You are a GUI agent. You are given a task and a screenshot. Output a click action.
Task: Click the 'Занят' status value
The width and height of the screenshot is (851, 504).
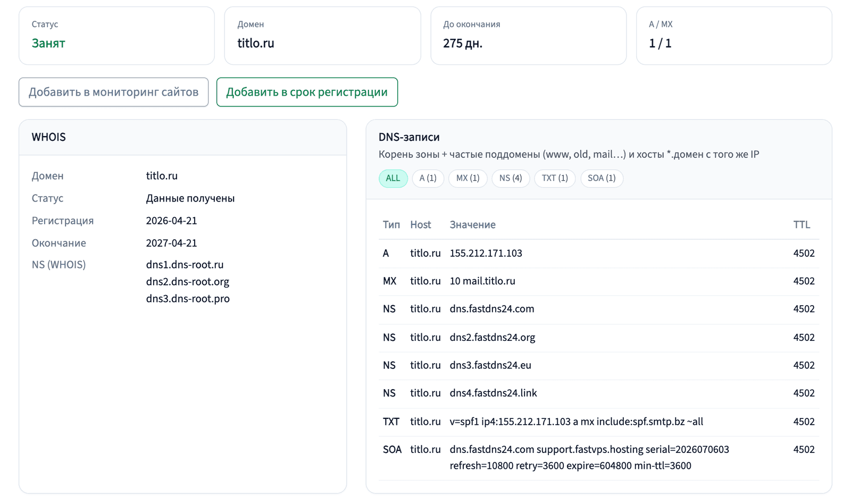48,43
